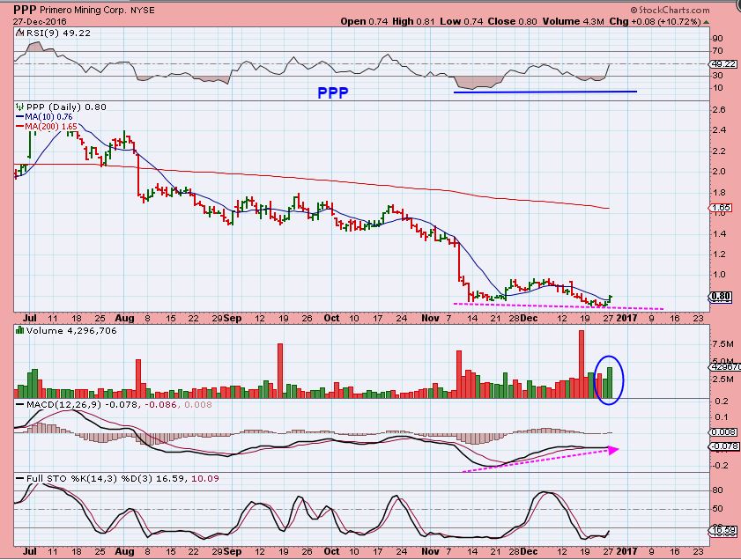This screenshot has height=560, width=741.
Task: Click the StockCharts.com copyright text
Action: (x=670, y=10)
